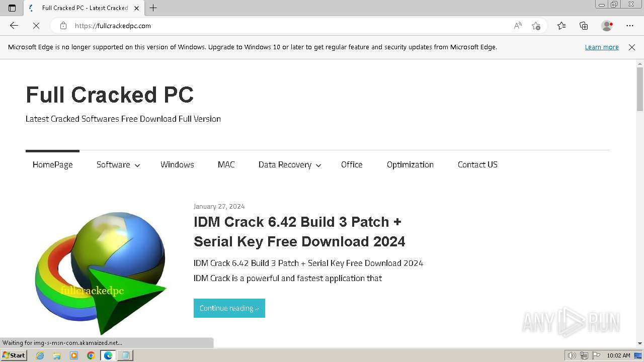Open the user profile icon
Image resolution: width=644 pixels, height=362 pixels.
(607, 26)
